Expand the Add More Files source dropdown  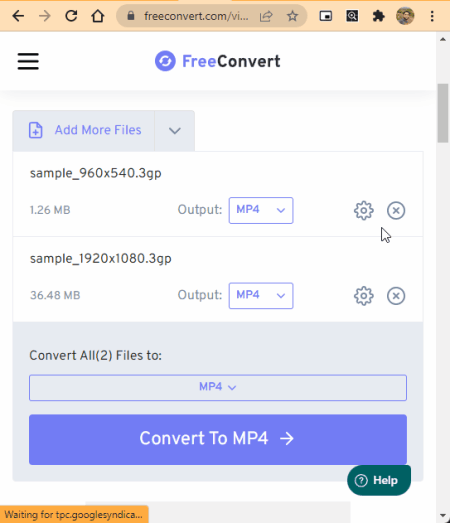tap(175, 130)
